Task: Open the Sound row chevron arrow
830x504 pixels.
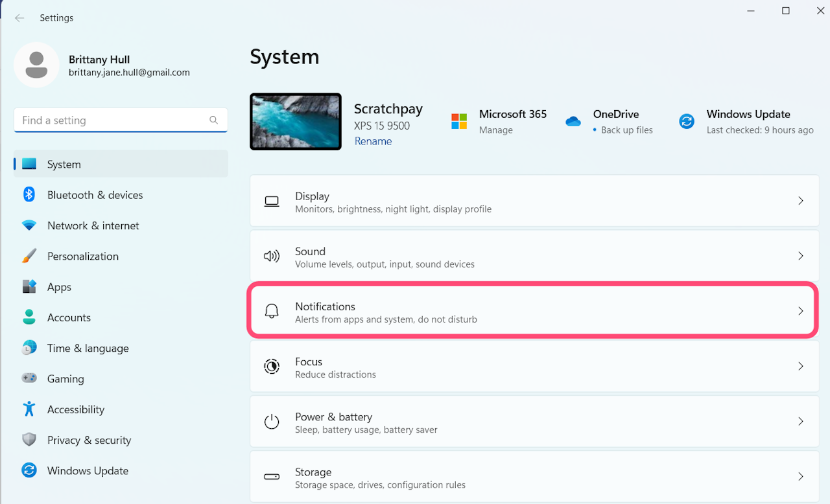Action: point(801,256)
